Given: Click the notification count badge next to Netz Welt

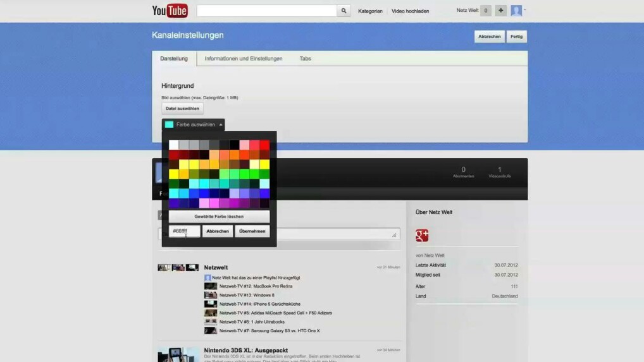Looking at the screenshot, I should pos(486,11).
